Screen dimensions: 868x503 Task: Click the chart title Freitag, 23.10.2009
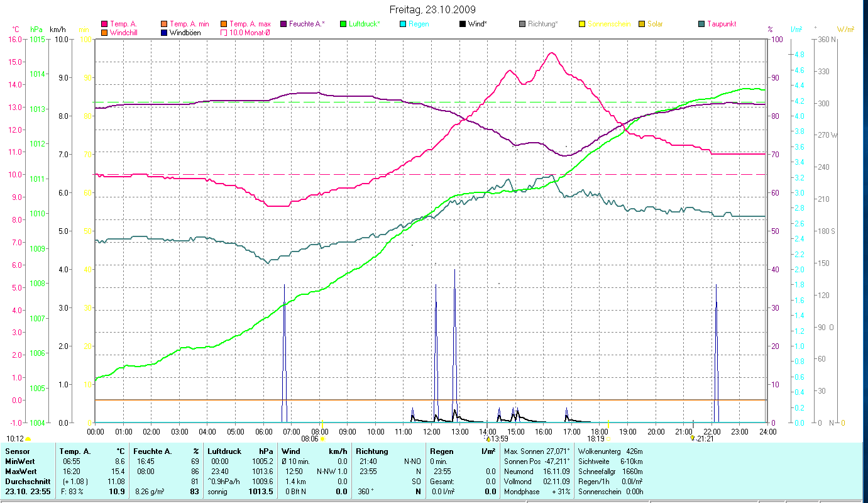432,10
